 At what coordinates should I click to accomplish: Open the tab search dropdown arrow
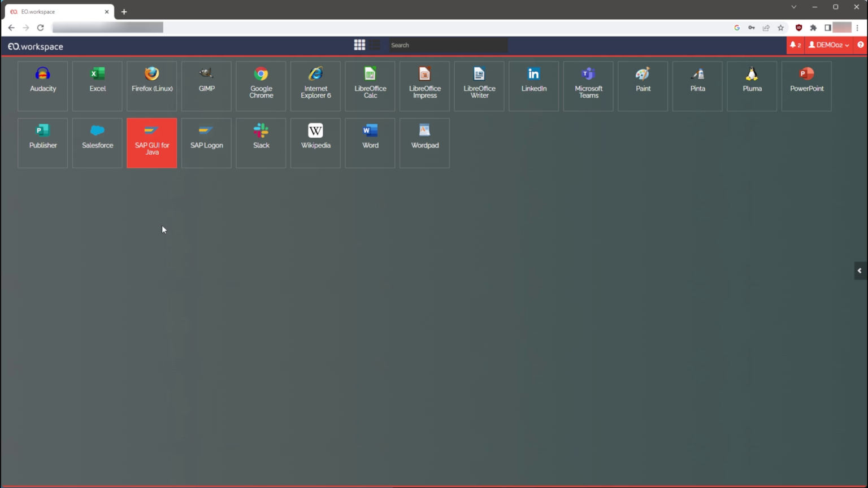794,7
